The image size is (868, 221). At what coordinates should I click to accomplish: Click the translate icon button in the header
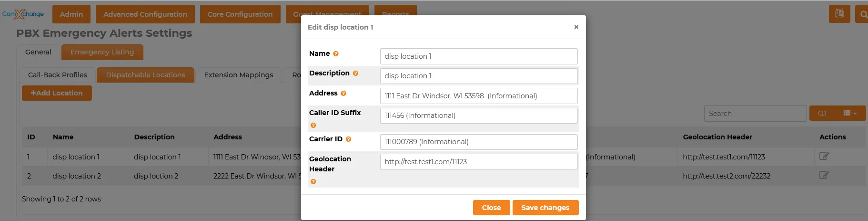(x=839, y=14)
